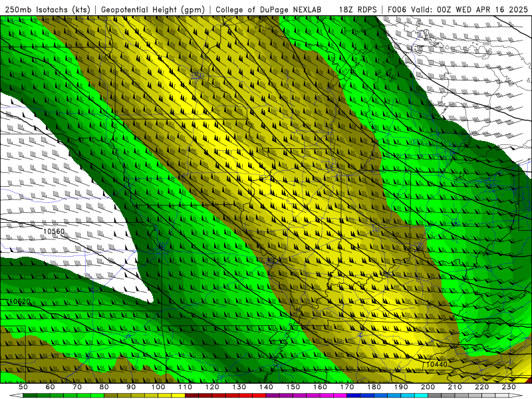Click the 180 value on the color scale
The image size is (532, 399).
click(374, 387)
